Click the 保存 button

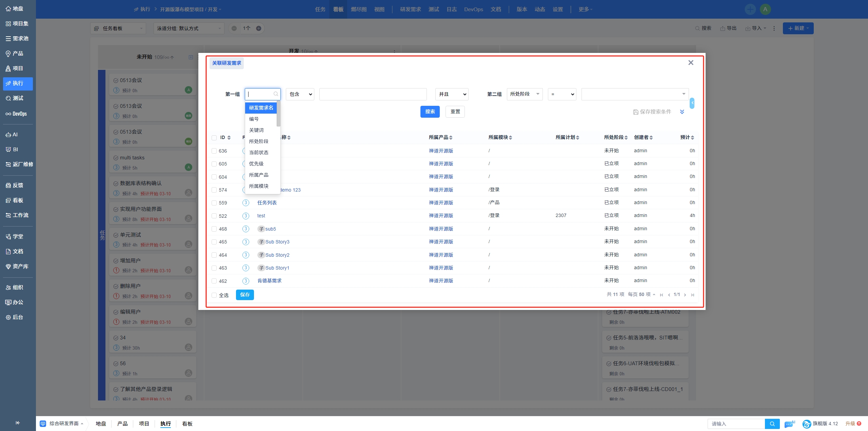coord(245,295)
